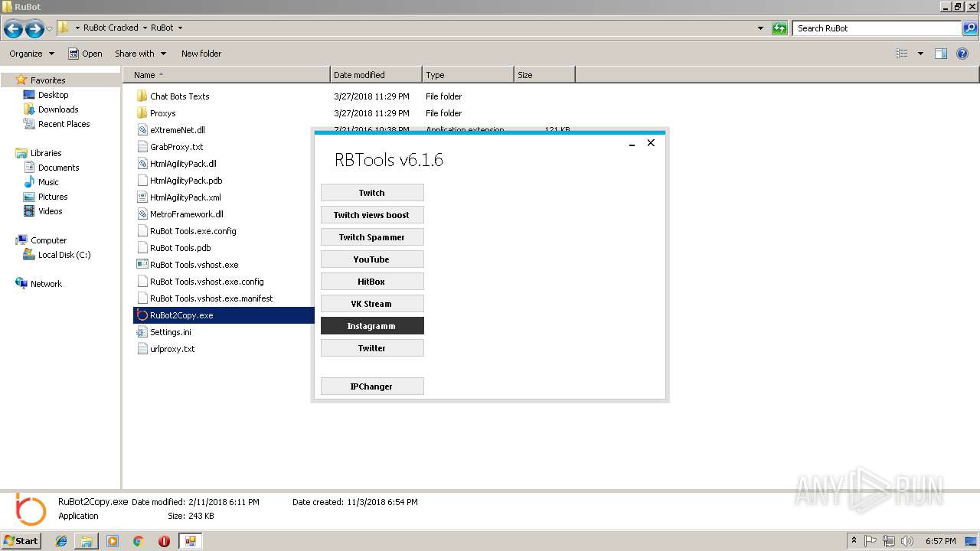Open the Twitch Spammer button
980x551 pixels.
point(372,237)
